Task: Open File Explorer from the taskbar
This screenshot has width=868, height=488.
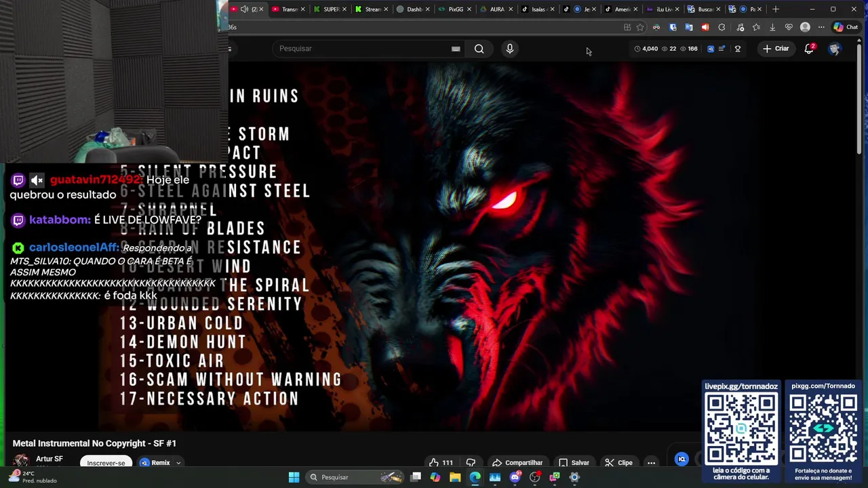Action: point(455,477)
